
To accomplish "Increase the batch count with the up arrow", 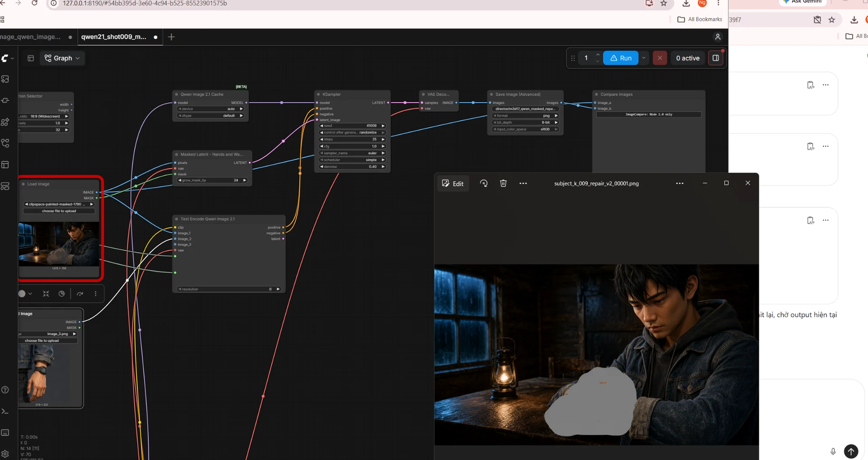I will (598, 55).
